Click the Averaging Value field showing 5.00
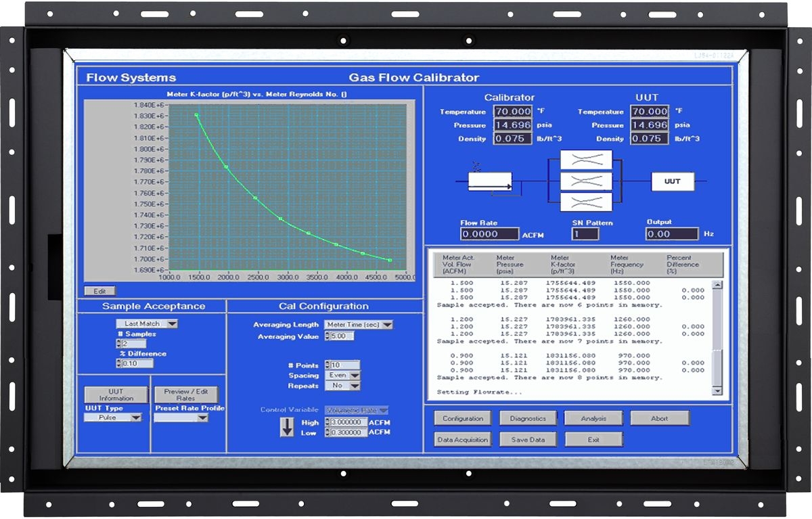812x519 pixels. [342, 336]
